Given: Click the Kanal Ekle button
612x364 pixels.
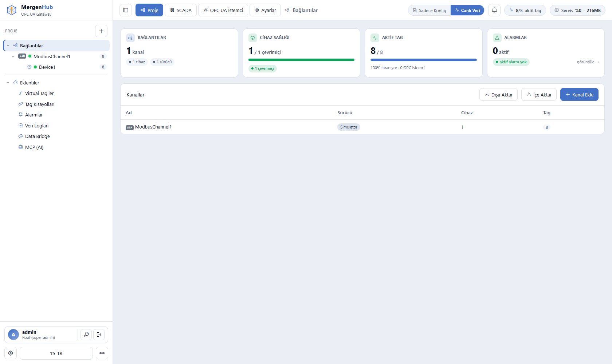Looking at the screenshot, I should (579, 95).
